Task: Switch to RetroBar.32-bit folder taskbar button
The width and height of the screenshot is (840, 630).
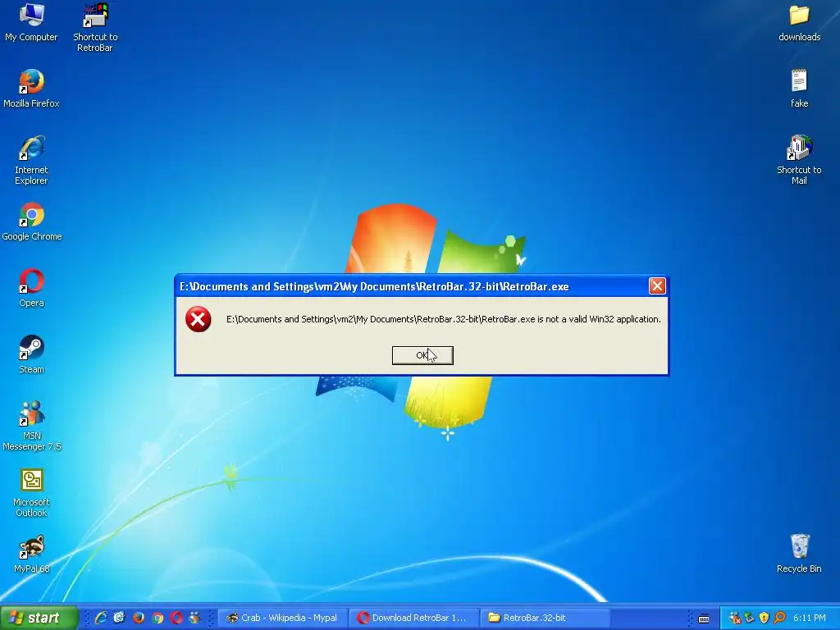Action: tap(545, 618)
